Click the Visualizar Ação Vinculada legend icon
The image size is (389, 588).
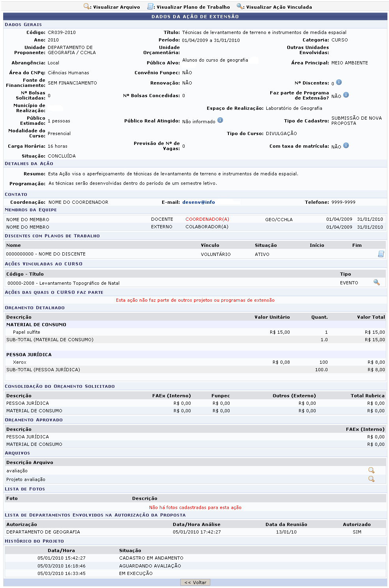click(x=240, y=6)
